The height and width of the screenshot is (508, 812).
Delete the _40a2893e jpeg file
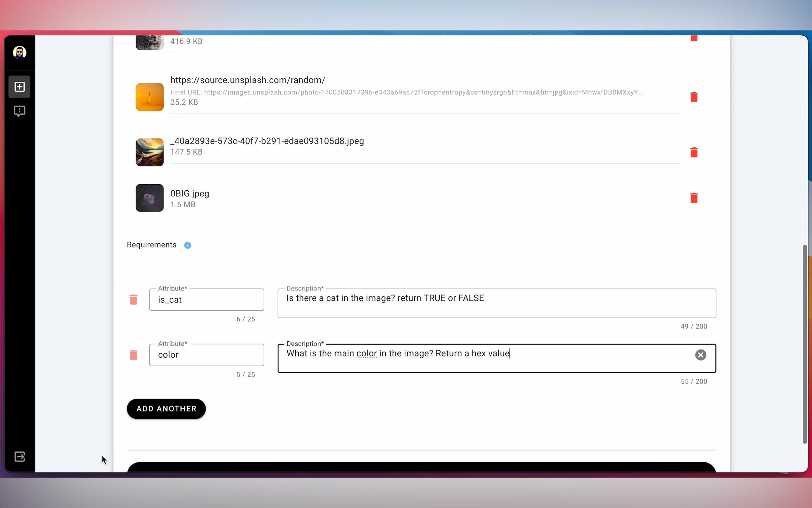coord(693,152)
